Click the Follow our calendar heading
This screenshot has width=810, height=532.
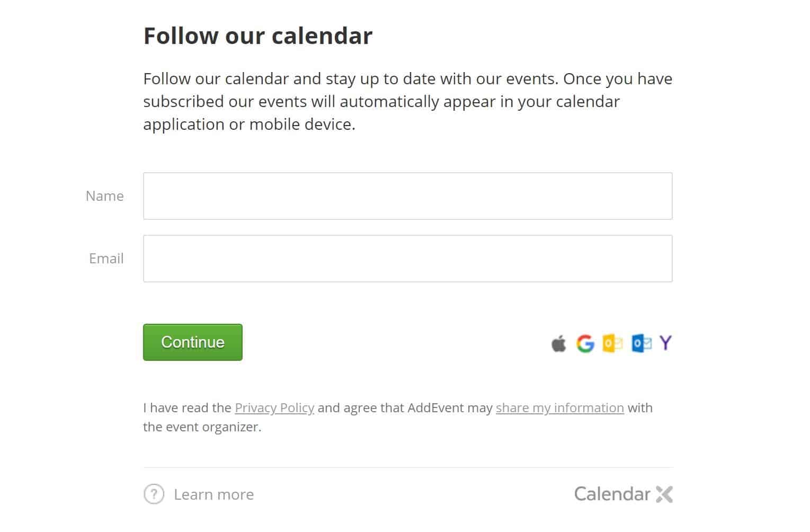click(258, 36)
